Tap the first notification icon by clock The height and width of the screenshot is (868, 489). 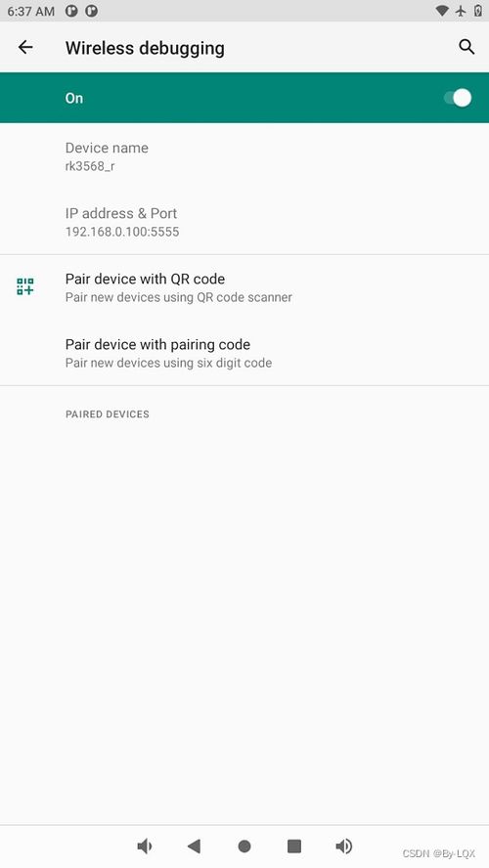pos(71,11)
